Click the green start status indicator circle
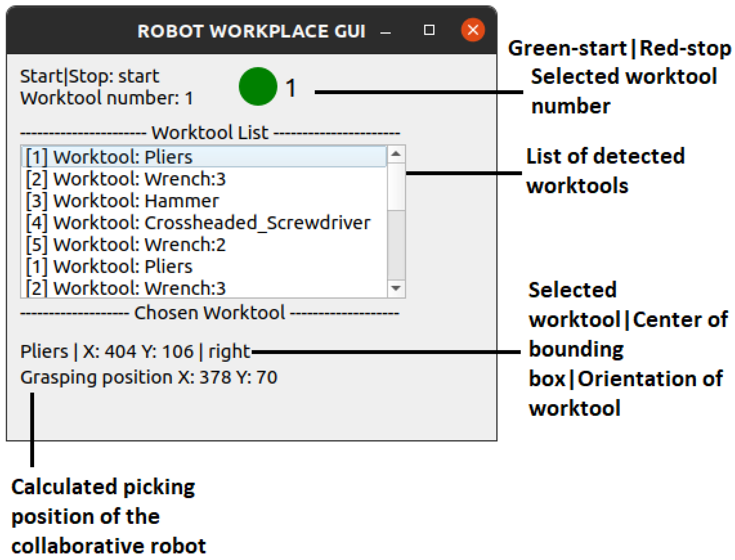This screenshot has width=735, height=560. (x=258, y=86)
